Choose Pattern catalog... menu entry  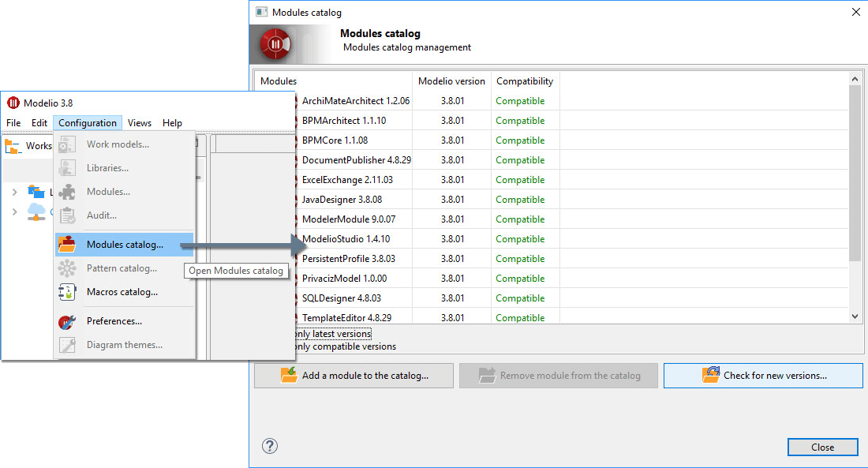125,268
